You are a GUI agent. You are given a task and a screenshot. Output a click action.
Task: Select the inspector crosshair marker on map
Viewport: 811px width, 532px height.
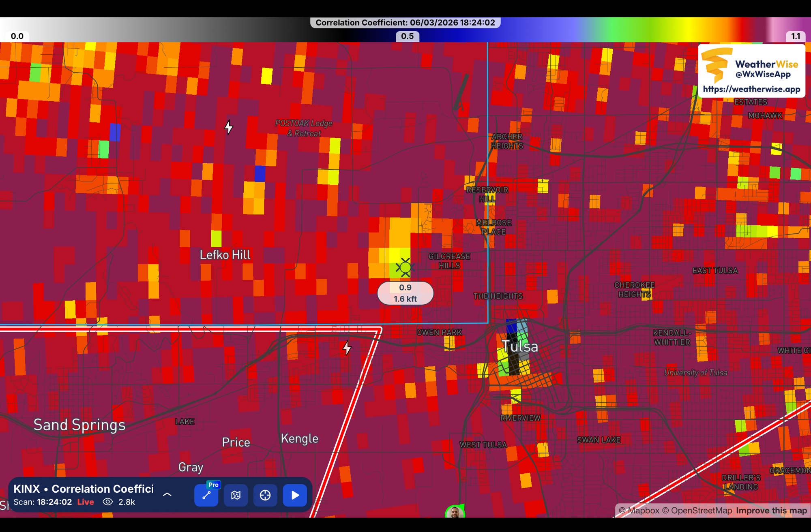(x=405, y=267)
